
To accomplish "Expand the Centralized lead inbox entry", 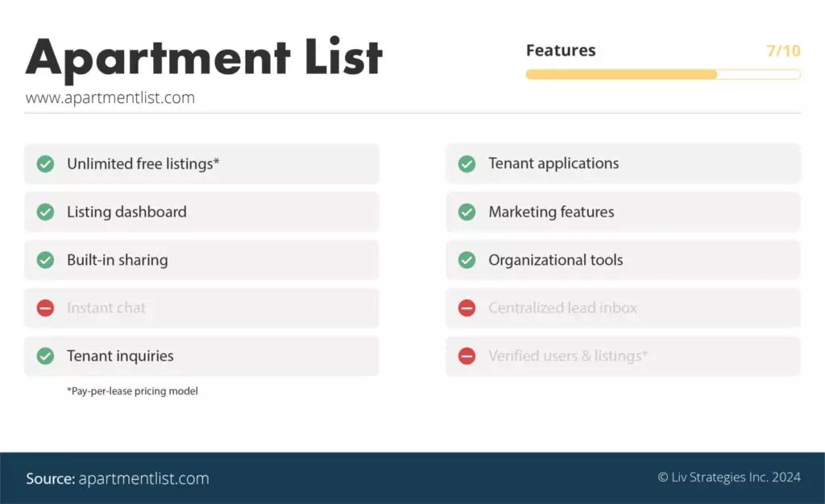I will point(623,308).
